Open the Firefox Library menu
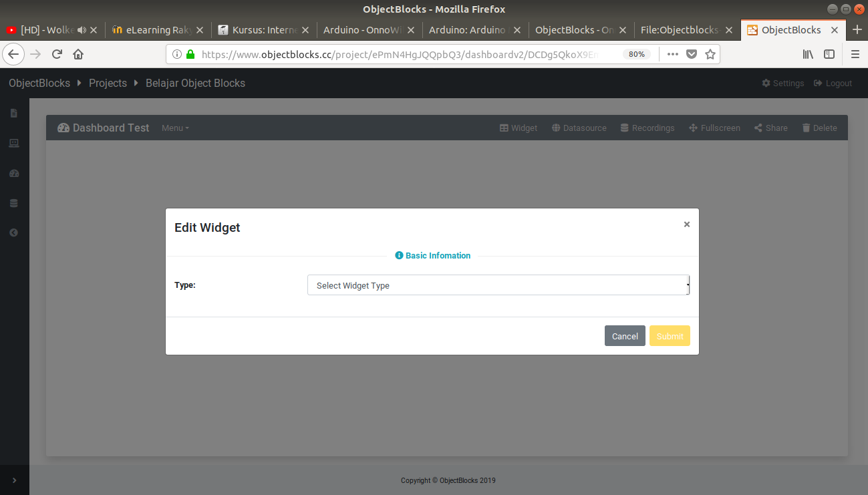Image resolution: width=868 pixels, height=495 pixels. pos(809,54)
